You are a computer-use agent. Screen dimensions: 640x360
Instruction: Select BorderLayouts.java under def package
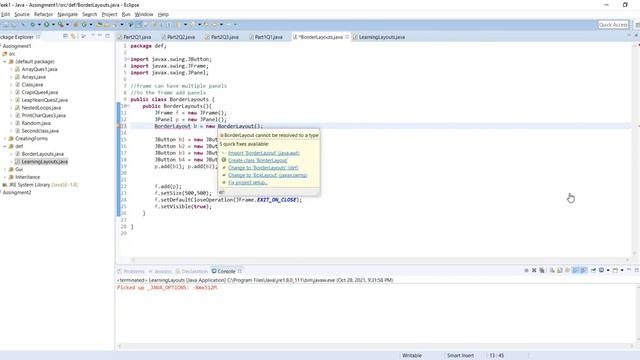click(42, 154)
